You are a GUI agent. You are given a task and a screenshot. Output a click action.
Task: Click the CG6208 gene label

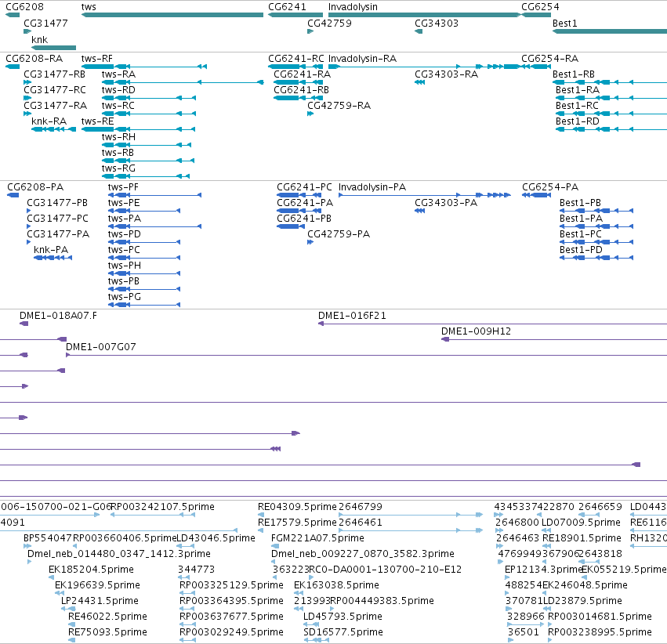coord(24,7)
